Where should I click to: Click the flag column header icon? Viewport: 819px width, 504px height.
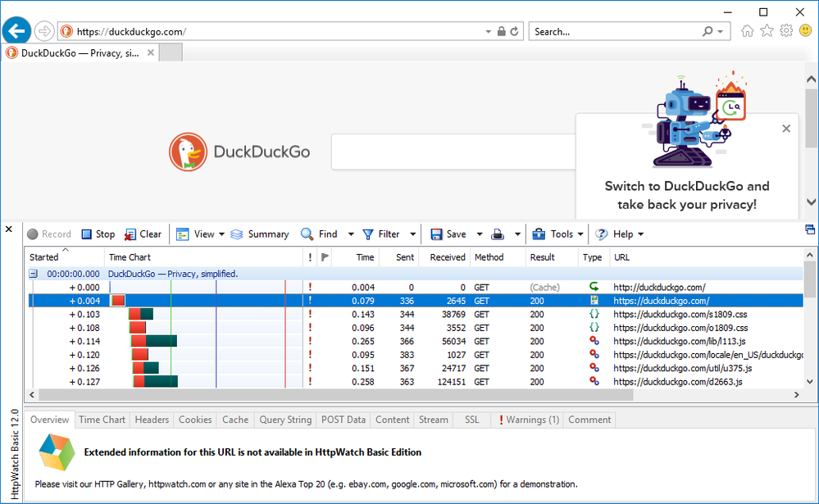(325, 257)
